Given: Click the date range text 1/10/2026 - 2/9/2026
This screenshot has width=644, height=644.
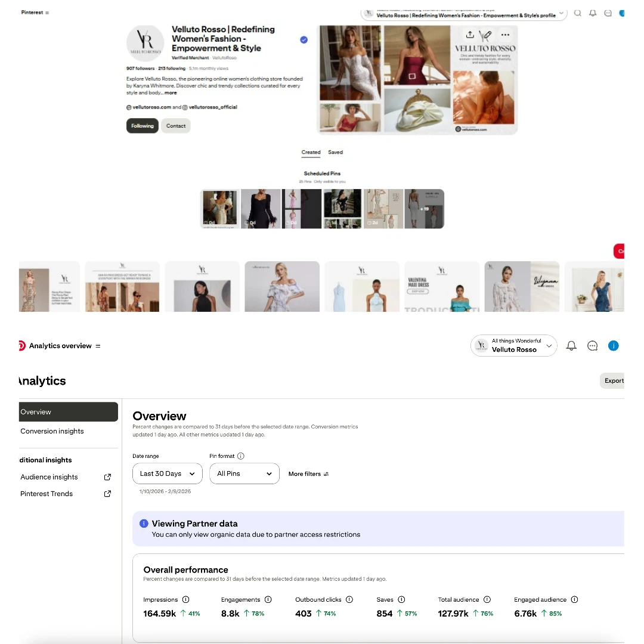Looking at the screenshot, I should tap(165, 491).
